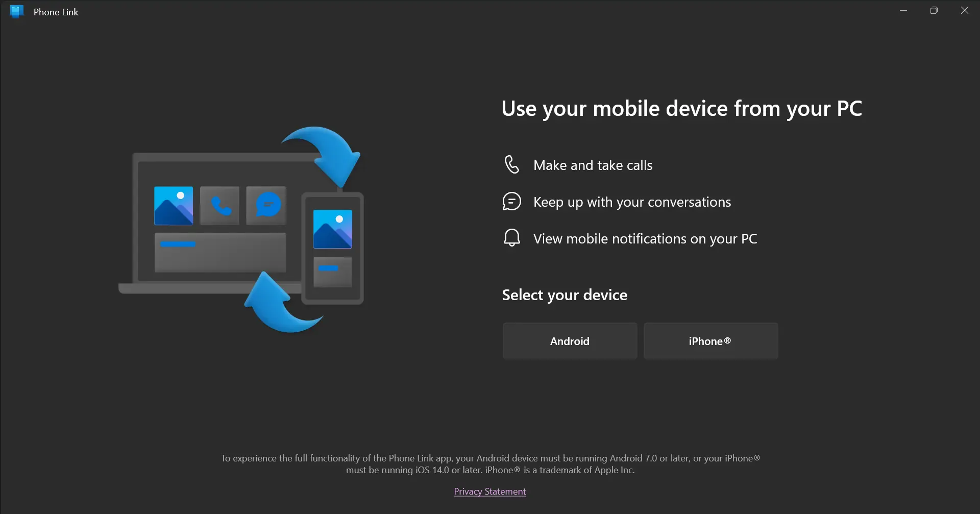Click the phone call tile on laptop illustration
The width and height of the screenshot is (980, 514).
(x=219, y=206)
